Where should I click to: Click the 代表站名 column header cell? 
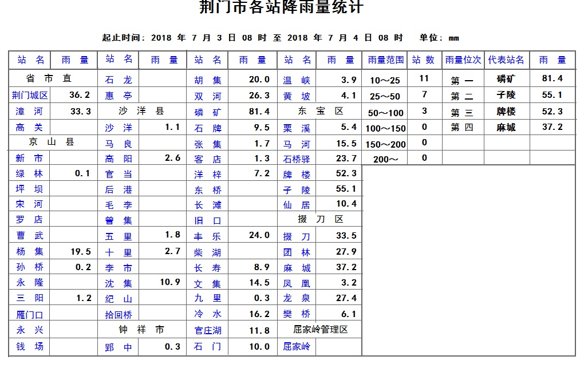coord(506,60)
